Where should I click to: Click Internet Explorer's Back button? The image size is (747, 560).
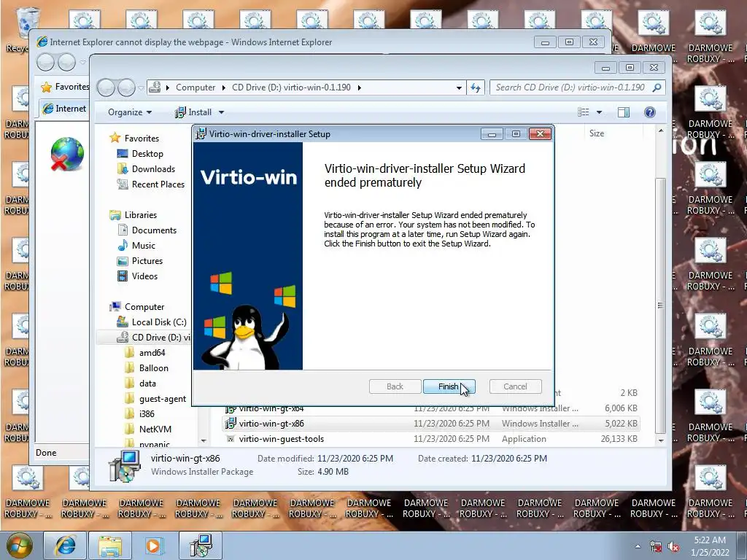click(46, 62)
